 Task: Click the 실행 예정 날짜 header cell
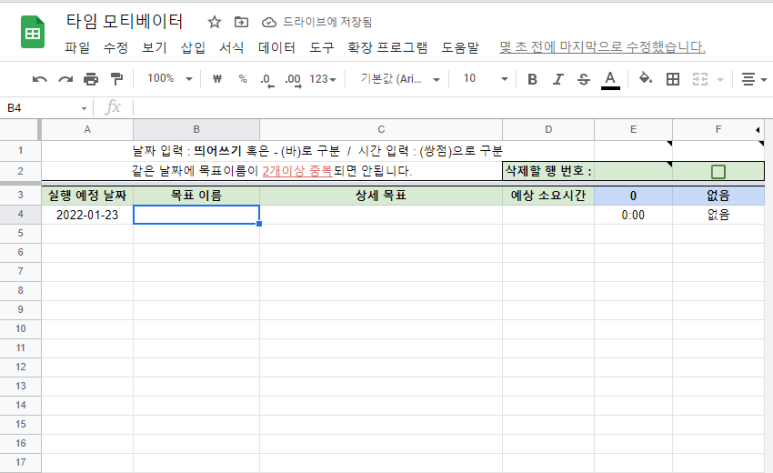pyautogui.click(x=87, y=196)
